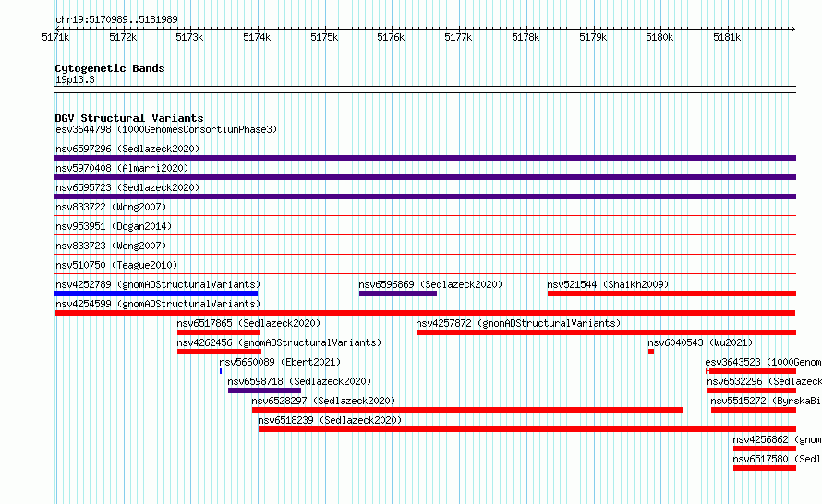Select the nsv833723 (Wong2007) label
This screenshot has width=822, height=504.
[111, 246]
